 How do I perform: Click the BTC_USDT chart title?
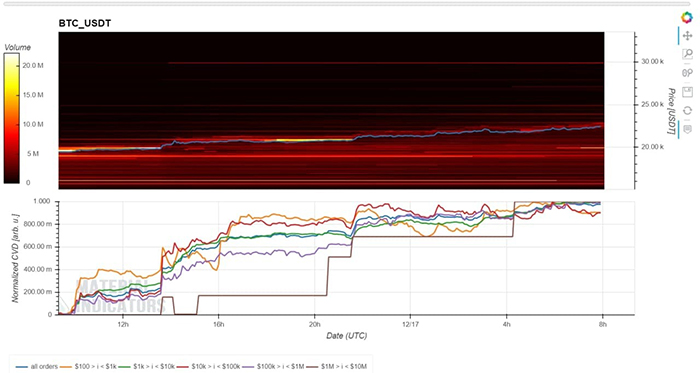click(x=85, y=24)
